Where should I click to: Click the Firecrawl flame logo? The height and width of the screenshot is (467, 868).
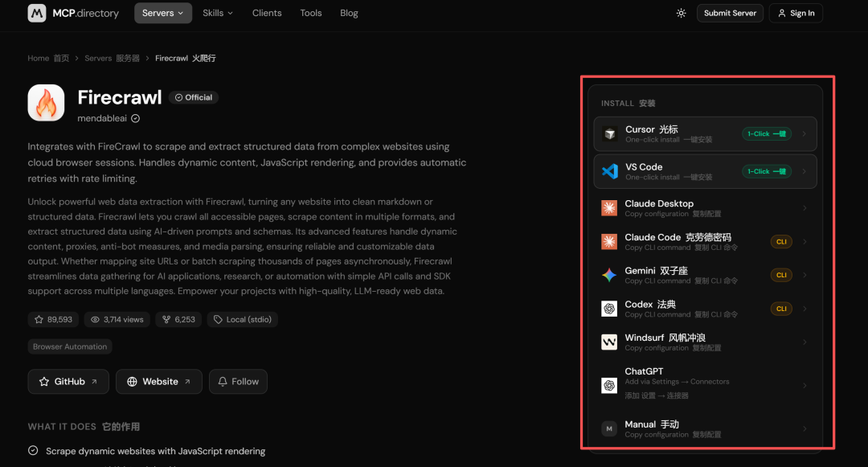click(x=46, y=103)
